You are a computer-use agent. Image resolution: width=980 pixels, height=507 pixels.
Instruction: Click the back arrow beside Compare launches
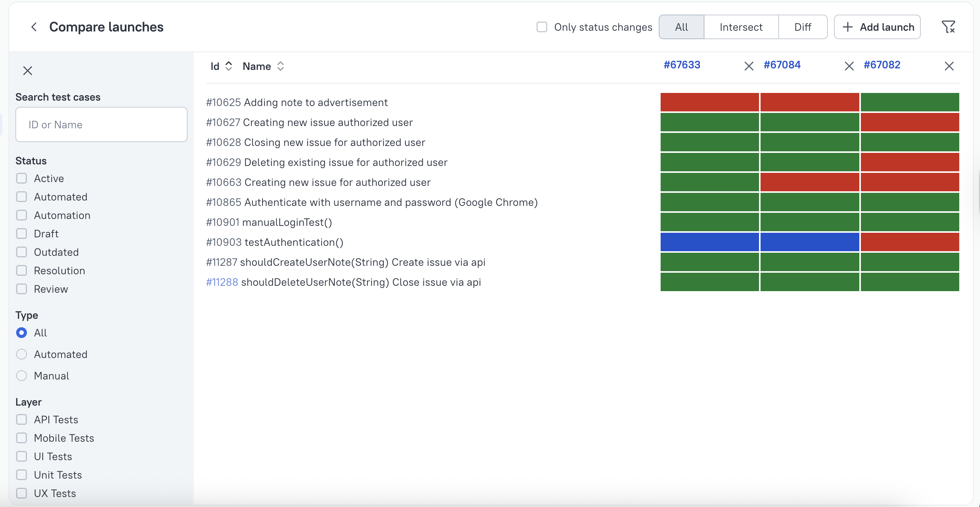click(34, 27)
